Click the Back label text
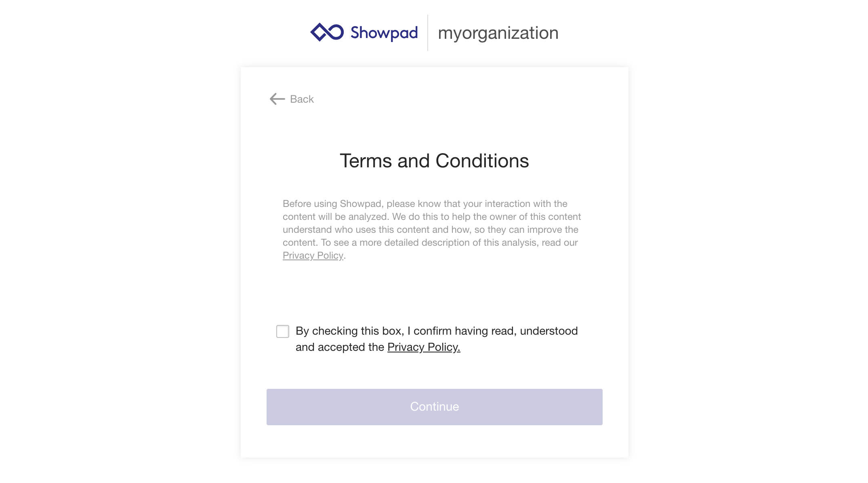 coord(301,99)
